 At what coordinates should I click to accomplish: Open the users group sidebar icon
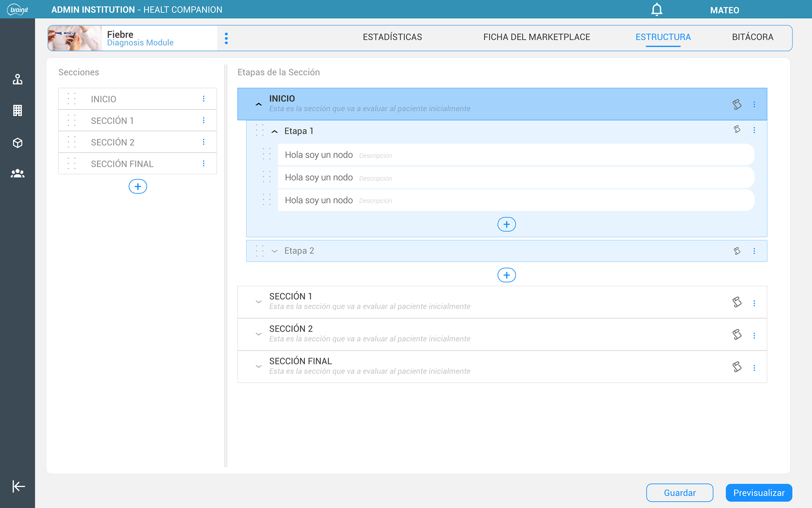17,173
